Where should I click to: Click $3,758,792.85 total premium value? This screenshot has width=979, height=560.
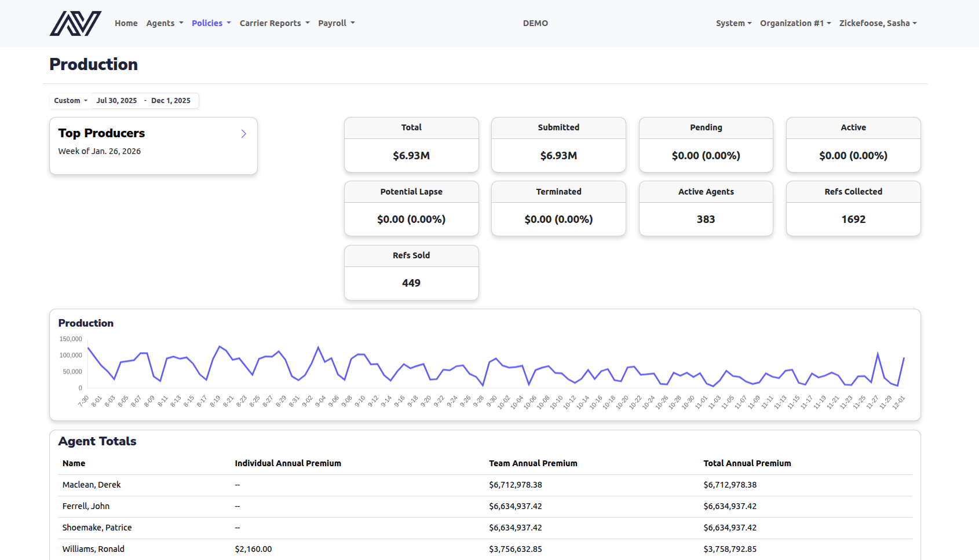pyautogui.click(x=730, y=549)
